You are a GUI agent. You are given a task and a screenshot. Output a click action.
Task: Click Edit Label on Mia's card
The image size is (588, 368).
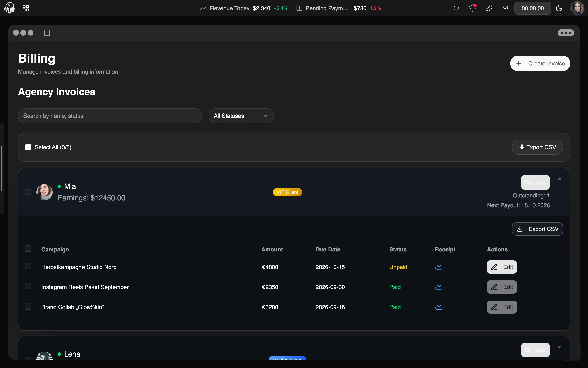pyautogui.click(x=535, y=182)
